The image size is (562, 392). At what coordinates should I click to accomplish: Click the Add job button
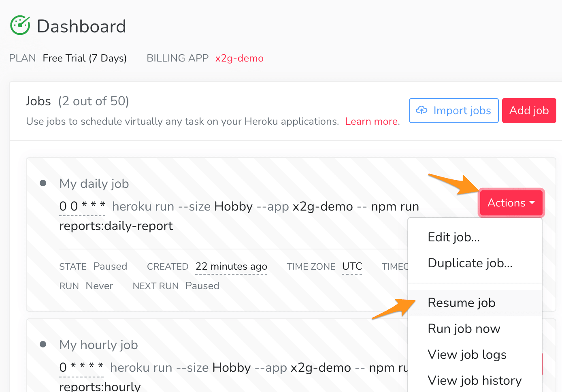(x=529, y=110)
